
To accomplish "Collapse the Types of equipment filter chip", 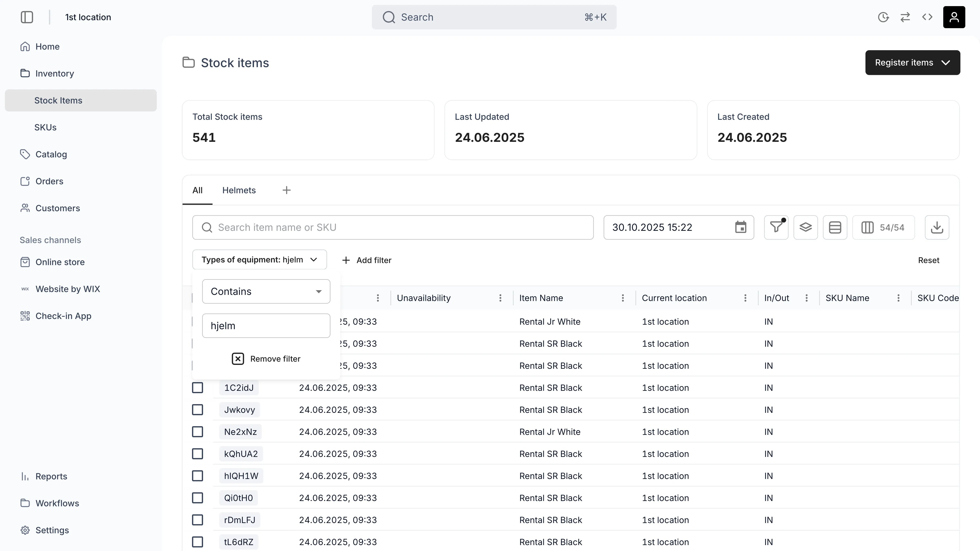I will [x=259, y=260].
